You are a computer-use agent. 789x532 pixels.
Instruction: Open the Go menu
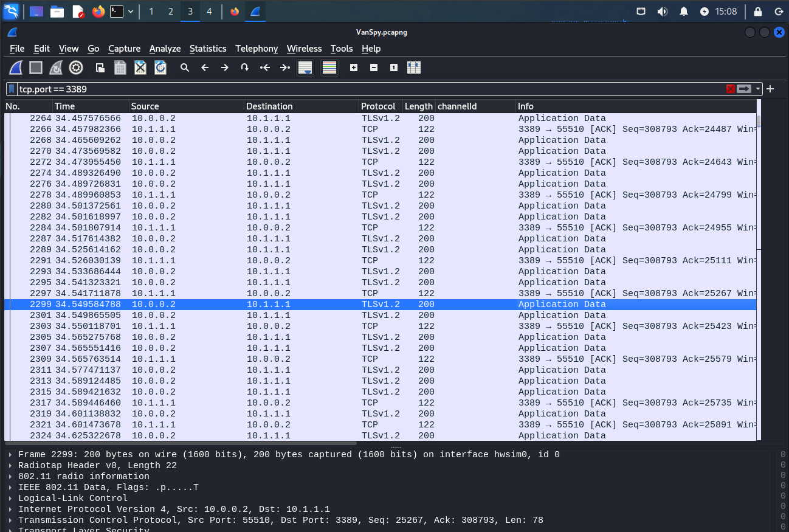pos(94,49)
